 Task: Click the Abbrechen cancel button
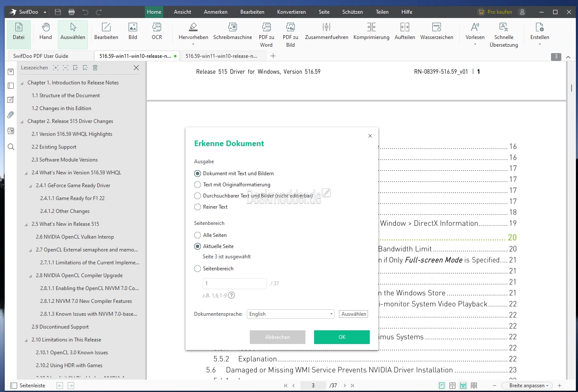point(278,337)
